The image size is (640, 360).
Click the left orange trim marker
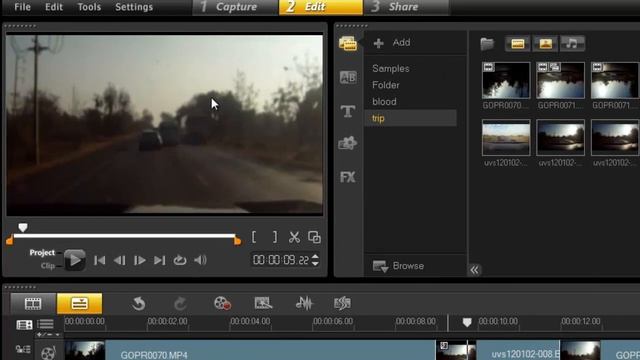(10, 241)
